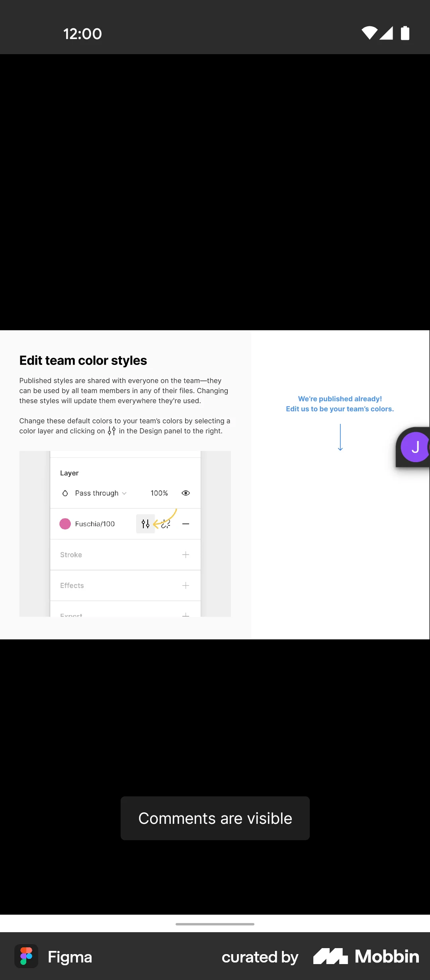The height and width of the screenshot is (980, 430).
Task: Tap the style settings icon beside Fuschia/100
Action: click(145, 524)
